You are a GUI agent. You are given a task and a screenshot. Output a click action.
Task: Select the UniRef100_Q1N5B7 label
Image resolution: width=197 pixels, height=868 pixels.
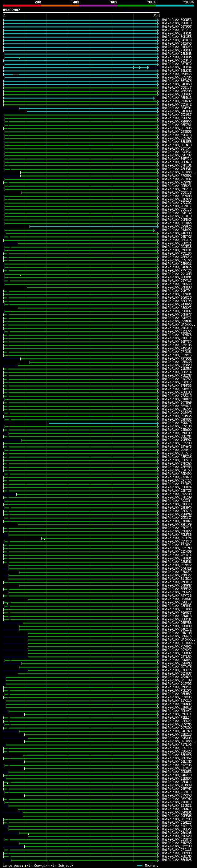(176, 369)
